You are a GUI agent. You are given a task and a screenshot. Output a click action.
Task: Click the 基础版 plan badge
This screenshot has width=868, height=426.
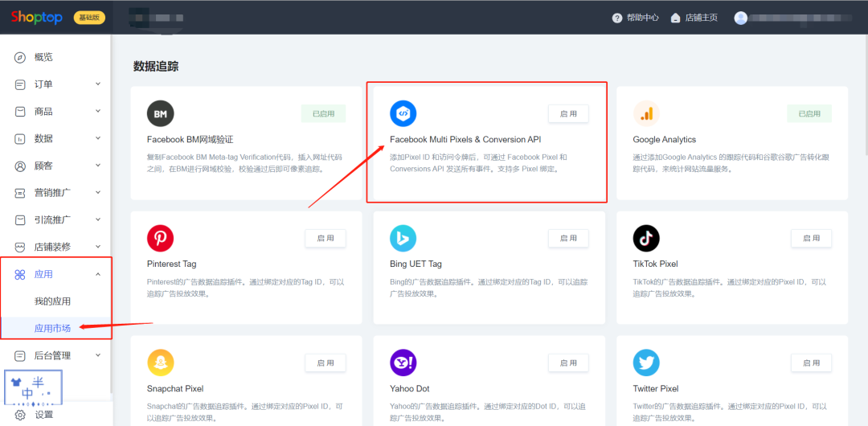[89, 18]
